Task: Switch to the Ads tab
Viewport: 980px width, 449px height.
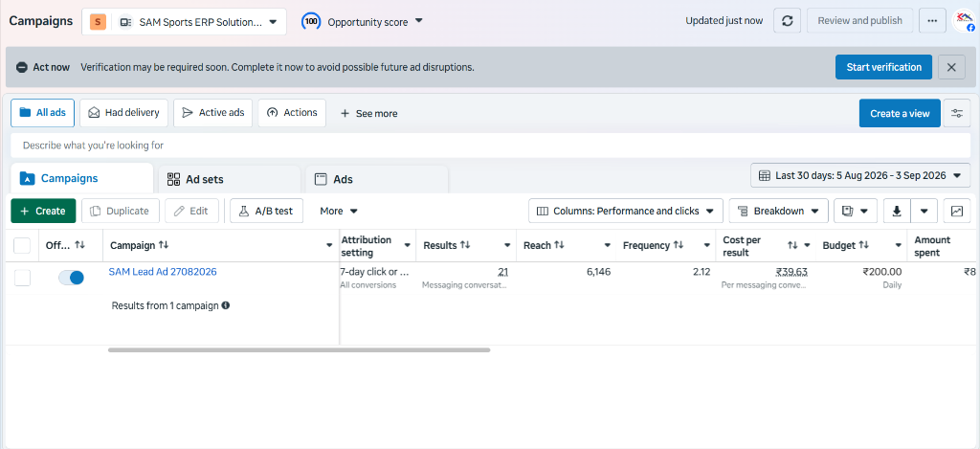Action: tap(377, 179)
